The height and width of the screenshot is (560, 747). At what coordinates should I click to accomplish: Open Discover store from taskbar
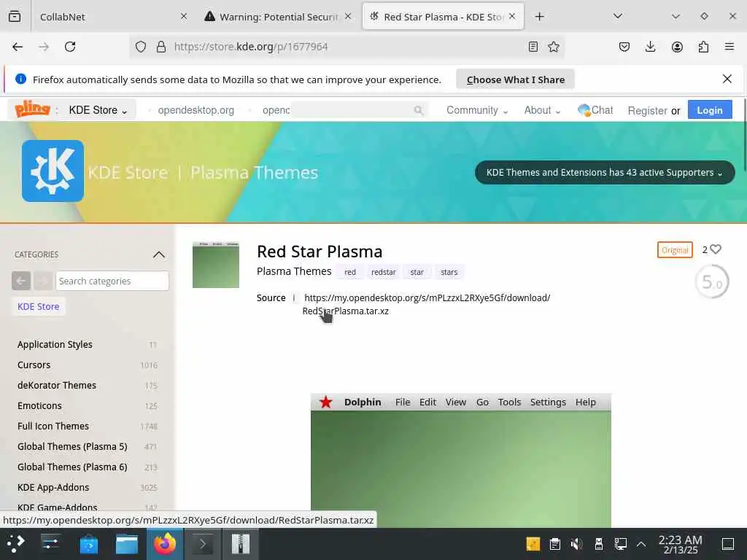[88, 544]
